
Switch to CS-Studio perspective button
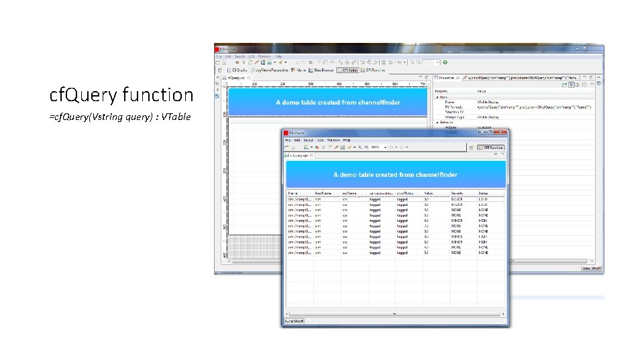(x=237, y=70)
